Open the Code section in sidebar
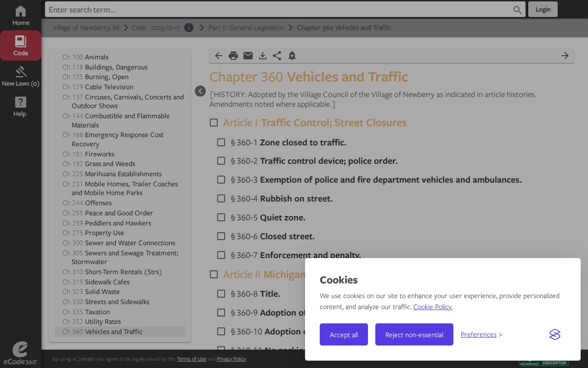The image size is (588, 368). coord(21,46)
